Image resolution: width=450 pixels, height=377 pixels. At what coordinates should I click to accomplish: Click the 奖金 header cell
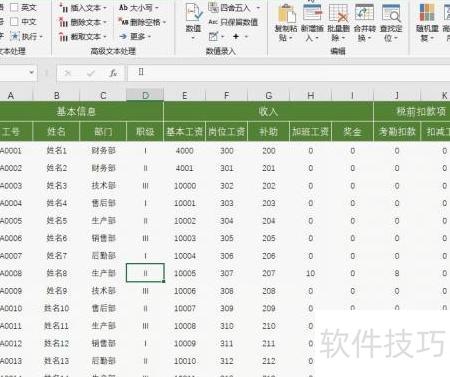click(x=352, y=132)
